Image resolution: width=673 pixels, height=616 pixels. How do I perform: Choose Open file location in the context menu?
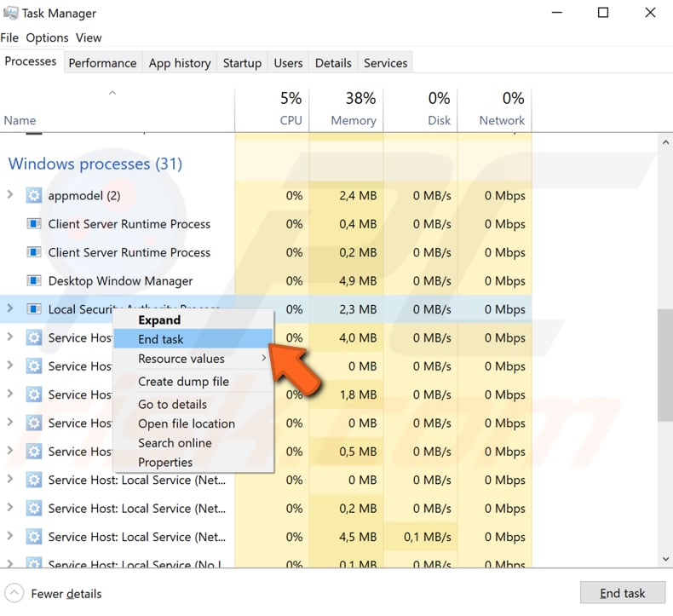[187, 423]
